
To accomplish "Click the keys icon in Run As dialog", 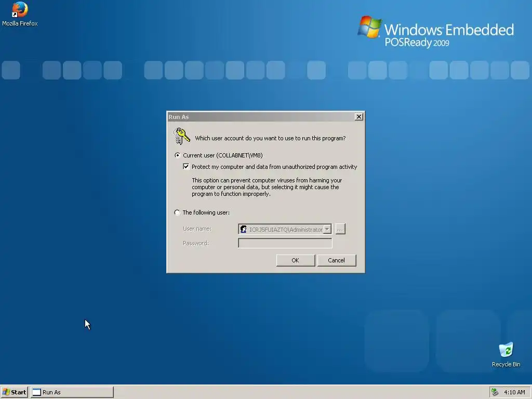I will 181,136.
